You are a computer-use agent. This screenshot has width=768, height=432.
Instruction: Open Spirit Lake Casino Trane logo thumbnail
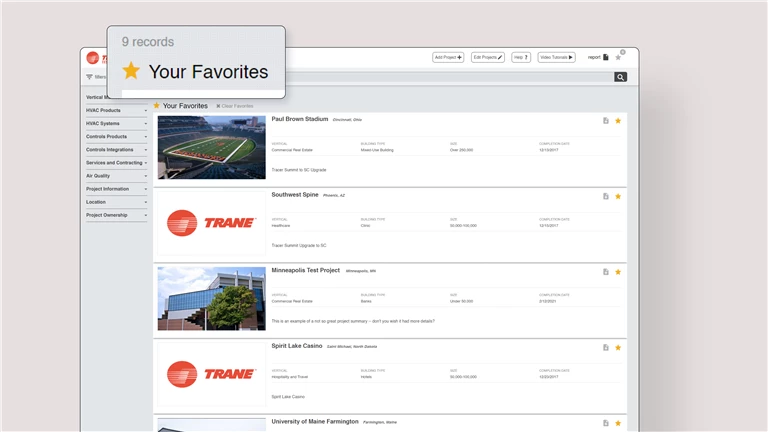coord(212,374)
